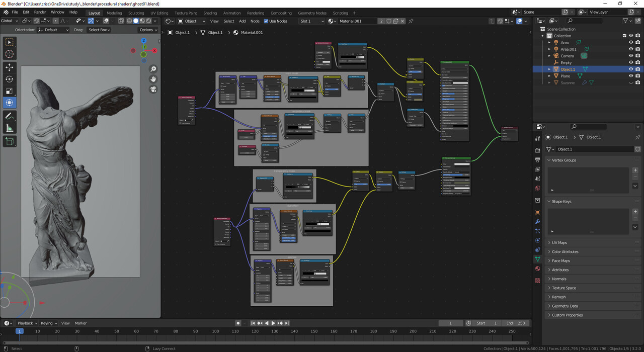Click the material user count 2 button
The height and width of the screenshot is (352, 644).
[381, 21]
